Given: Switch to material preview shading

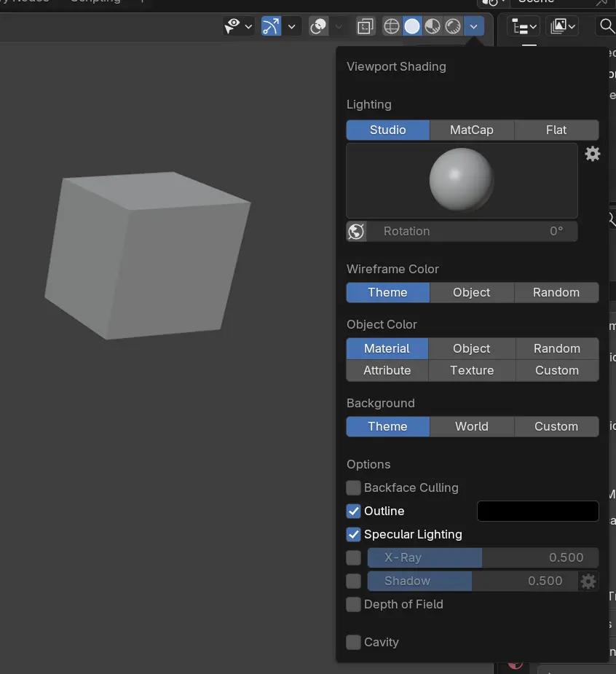Looking at the screenshot, I should pos(433,27).
